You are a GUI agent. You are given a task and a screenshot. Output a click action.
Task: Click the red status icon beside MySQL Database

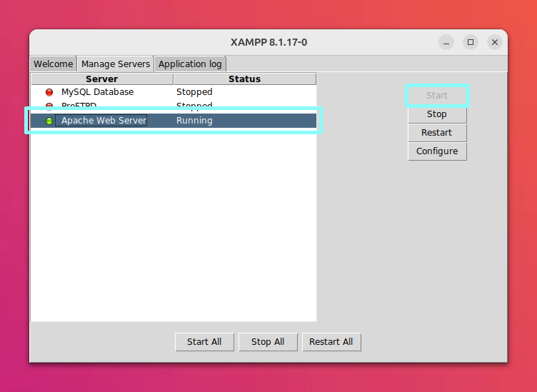tap(49, 92)
